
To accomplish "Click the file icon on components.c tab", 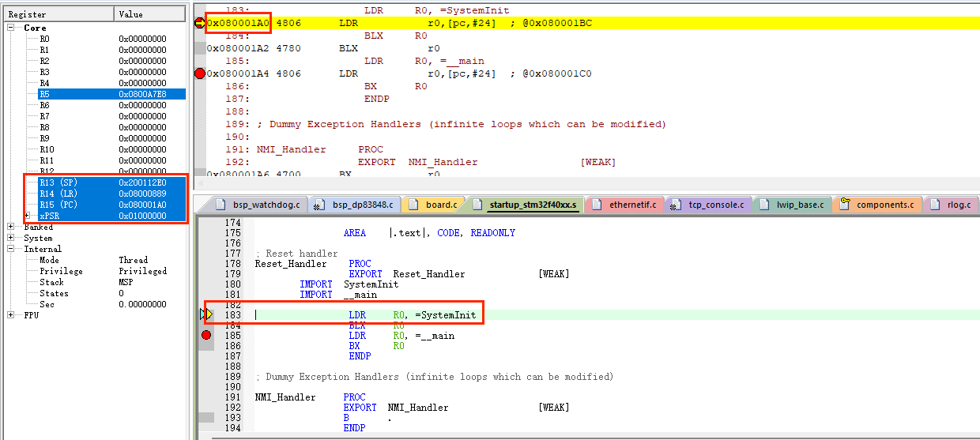I will pos(844,205).
